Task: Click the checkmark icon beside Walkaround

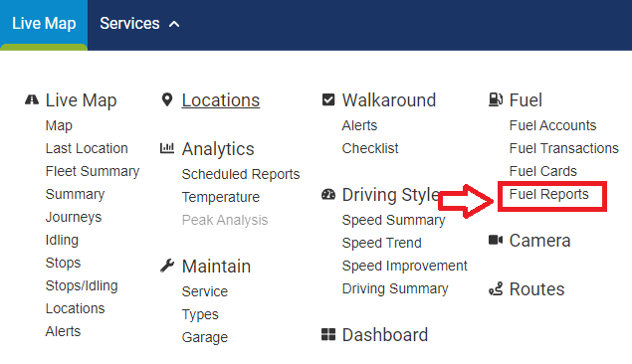Action: (328, 99)
